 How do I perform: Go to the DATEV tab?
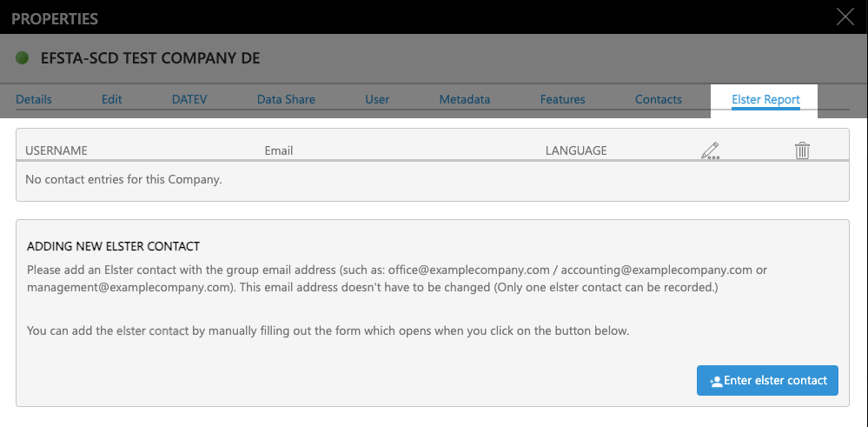click(190, 99)
